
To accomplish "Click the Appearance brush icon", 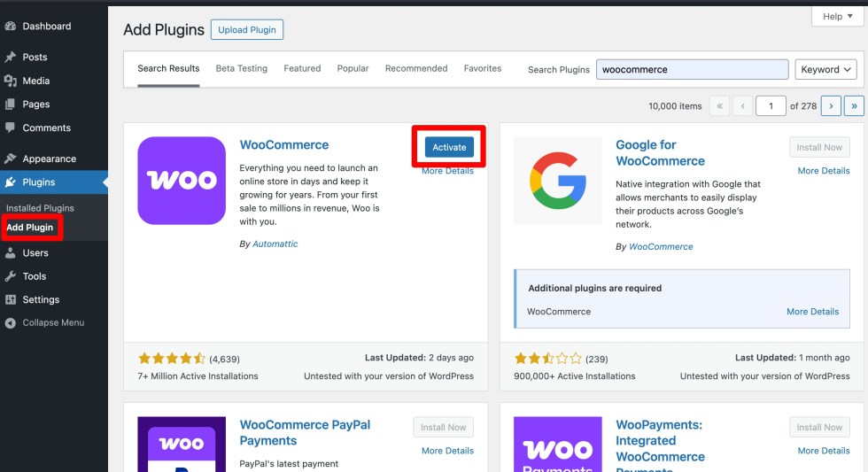I will click(10, 159).
